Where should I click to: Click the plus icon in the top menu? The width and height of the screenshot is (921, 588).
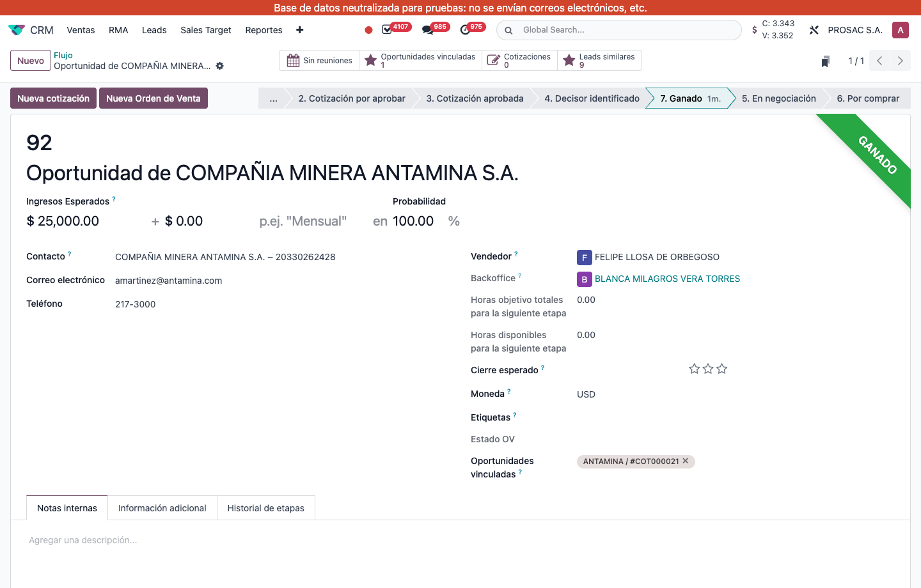coord(300,30)
